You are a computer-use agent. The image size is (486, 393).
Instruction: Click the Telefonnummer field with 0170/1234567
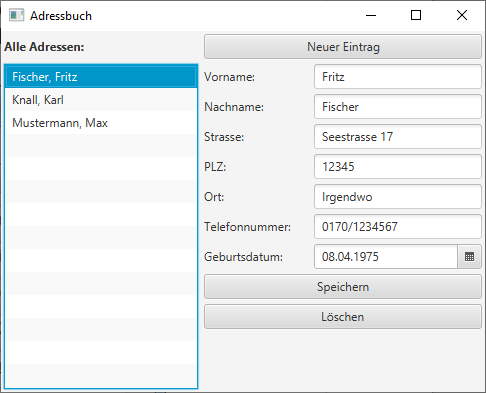coord(398,227)
